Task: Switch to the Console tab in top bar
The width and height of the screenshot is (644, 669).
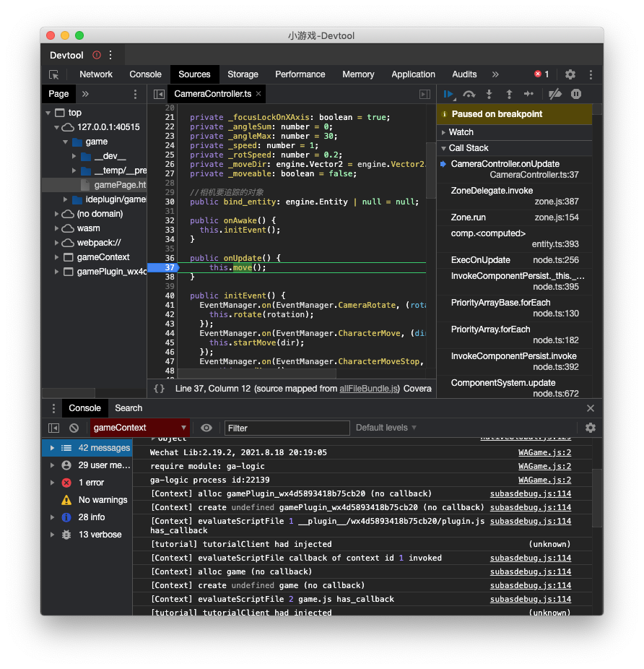Action: [145, 74]
